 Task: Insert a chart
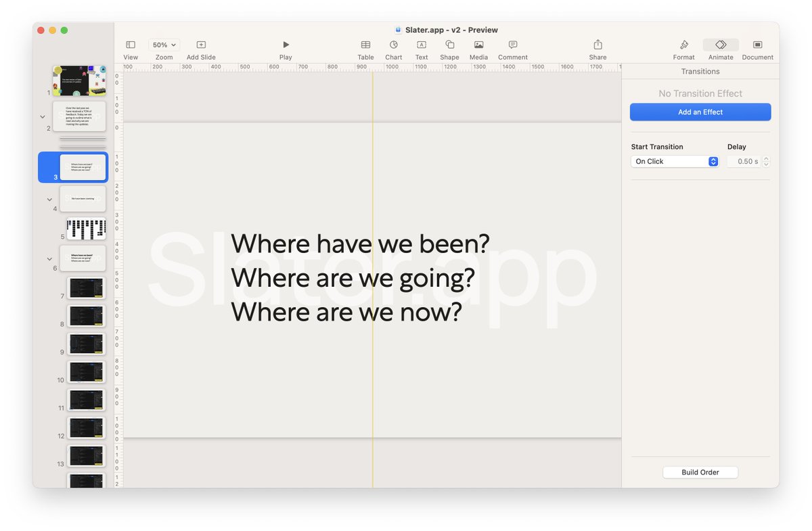pos(394,45)
